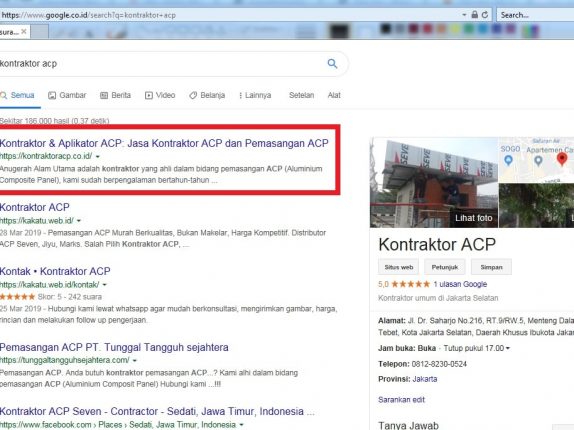This screenshot has width=574, height=430.
Task: Click the Situs web button
Action: (399, 267)
